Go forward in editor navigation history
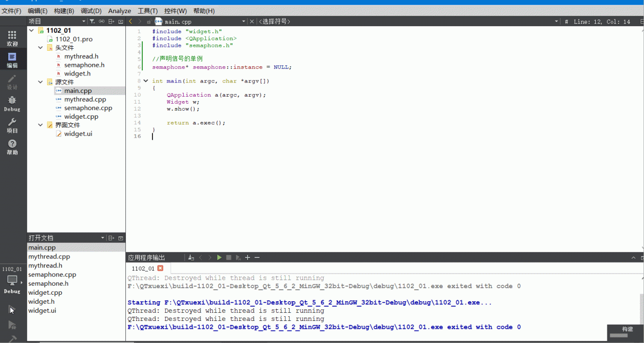644x343 pixels. click(x=140, y=22)
